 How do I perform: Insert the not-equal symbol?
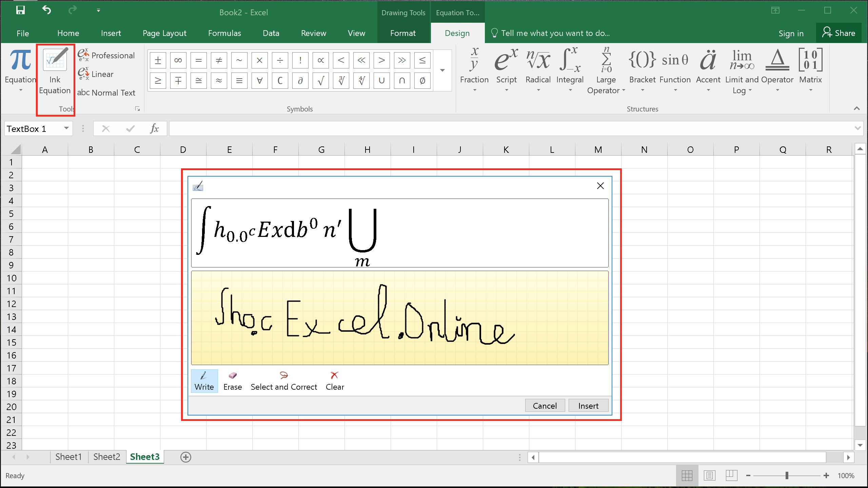click(x=219, y=60)
